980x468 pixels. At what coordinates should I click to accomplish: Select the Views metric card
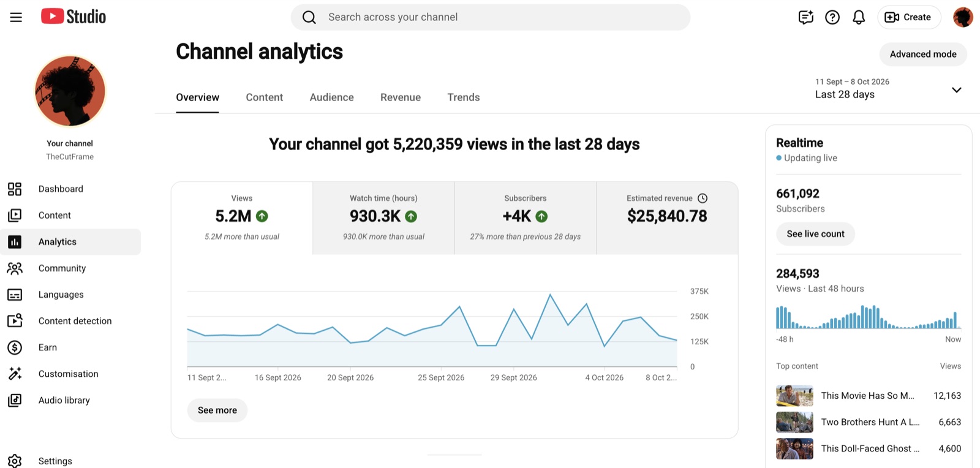click(242, 217)
